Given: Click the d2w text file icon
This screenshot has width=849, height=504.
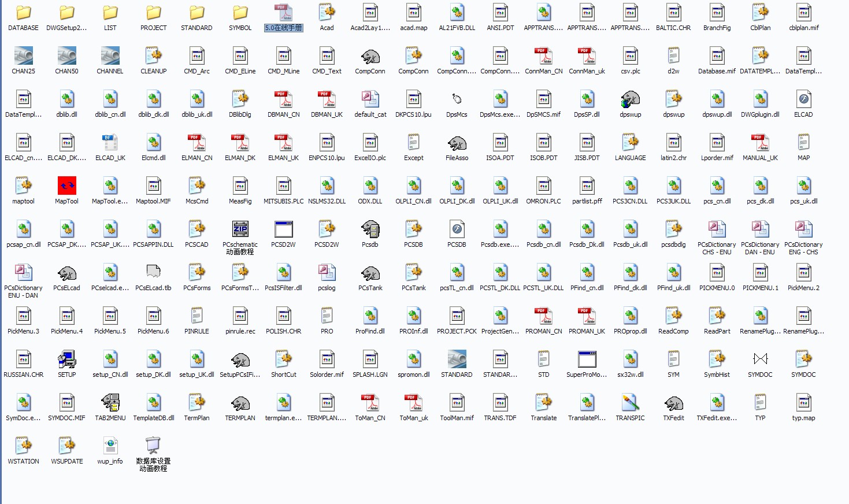Looking at the screenshot, I should click(x=674, y=55).
